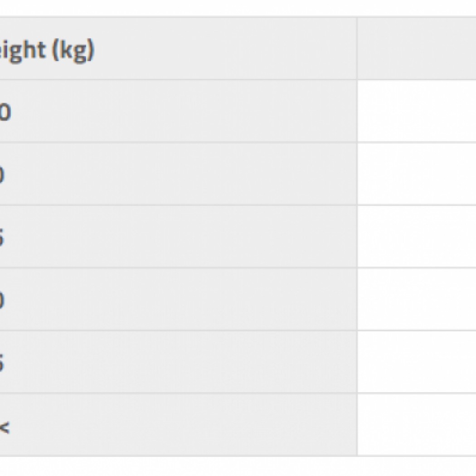
Task: Click the vertical divider between the two header cells
Action: click(x=357, y=49)
